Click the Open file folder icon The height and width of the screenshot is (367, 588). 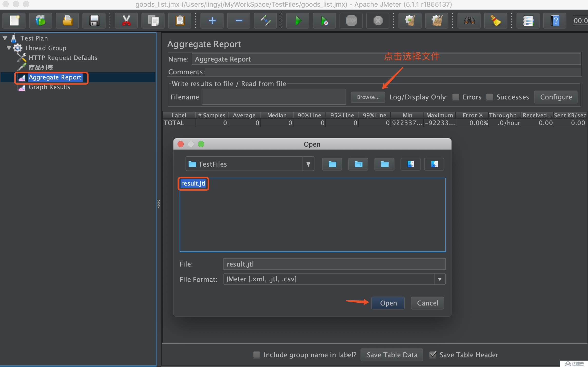[67, 21]
